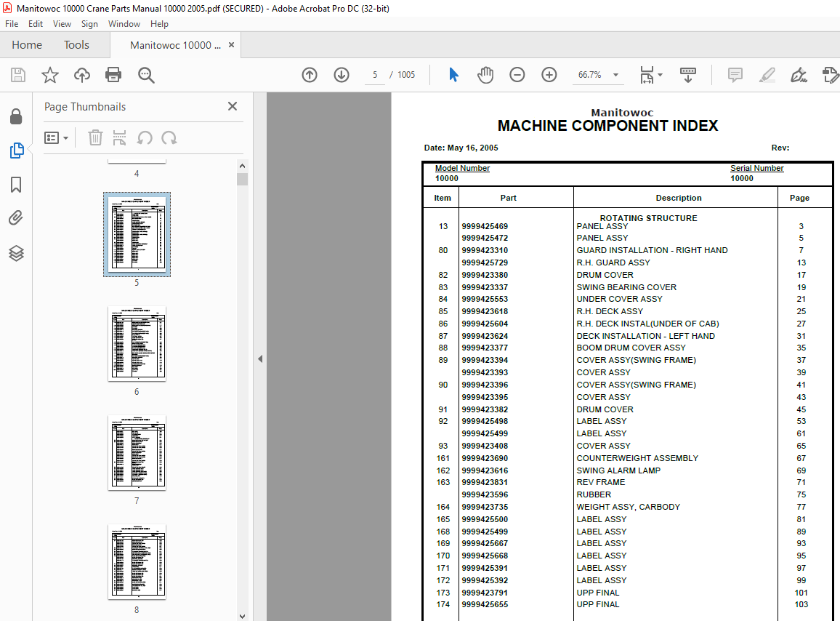
Task: Select page 8 thumbnail
Action: (x=137, y=561)
